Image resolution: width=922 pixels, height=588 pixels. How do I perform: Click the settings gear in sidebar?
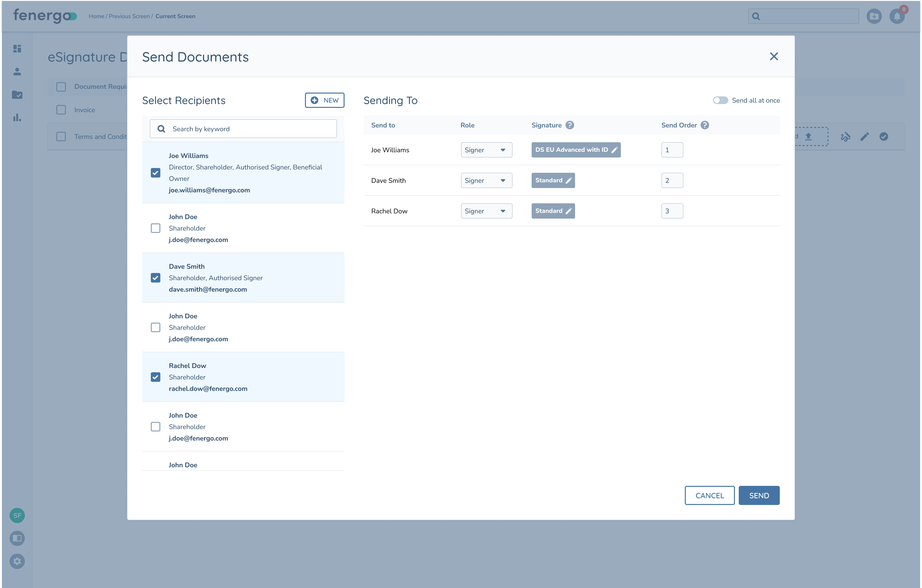[17, 561]
